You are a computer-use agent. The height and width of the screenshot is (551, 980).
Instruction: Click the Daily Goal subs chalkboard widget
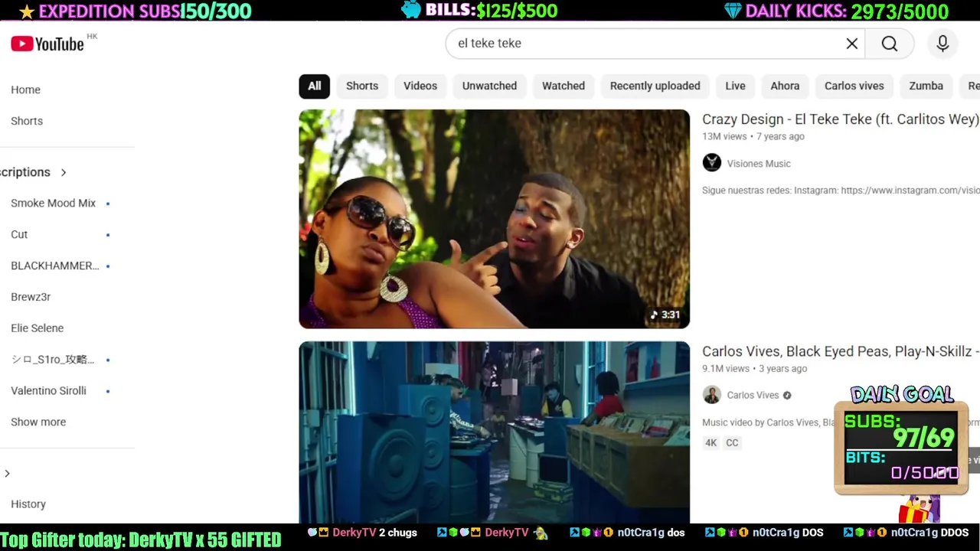pyautogui.click(x=901, y=448)
